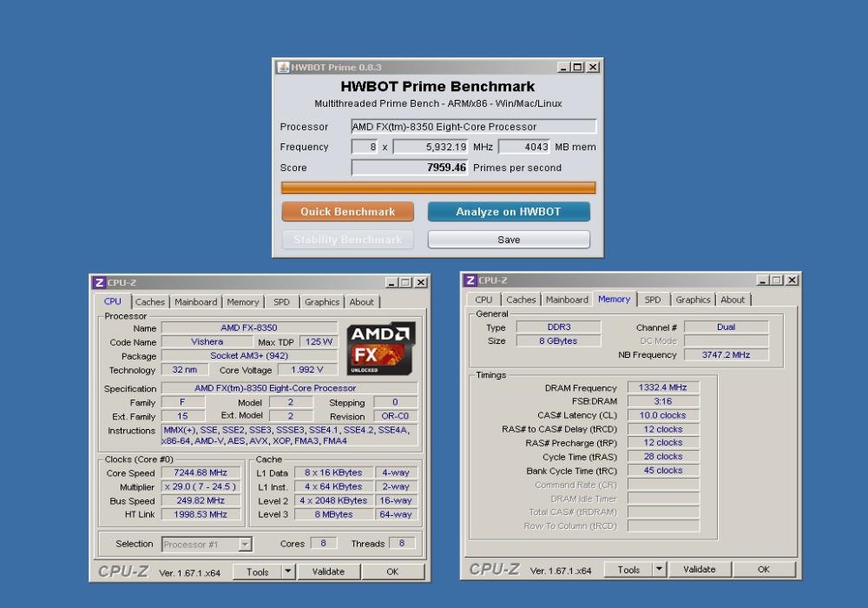Image resolution: width=868 pixels, height=608 pixels.
Task: Click the Processor name field in HWBOT Prime
Action: coord(473,126)
